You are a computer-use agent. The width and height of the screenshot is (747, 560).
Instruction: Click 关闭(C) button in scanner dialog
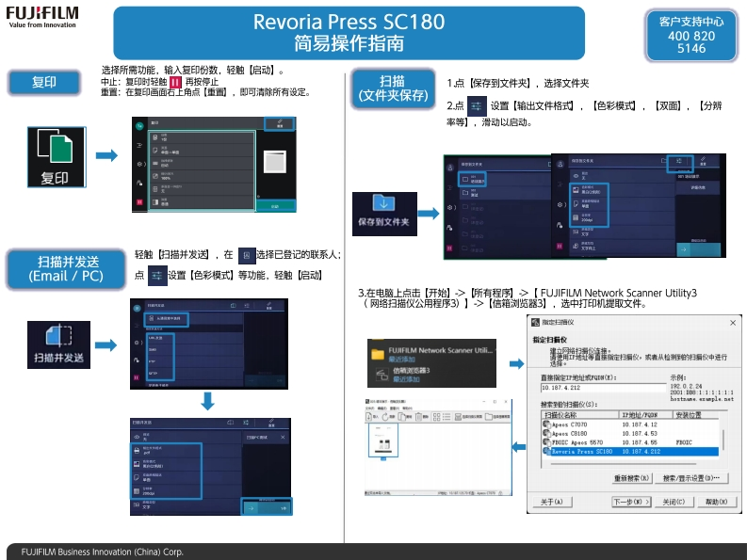point(674,502)
